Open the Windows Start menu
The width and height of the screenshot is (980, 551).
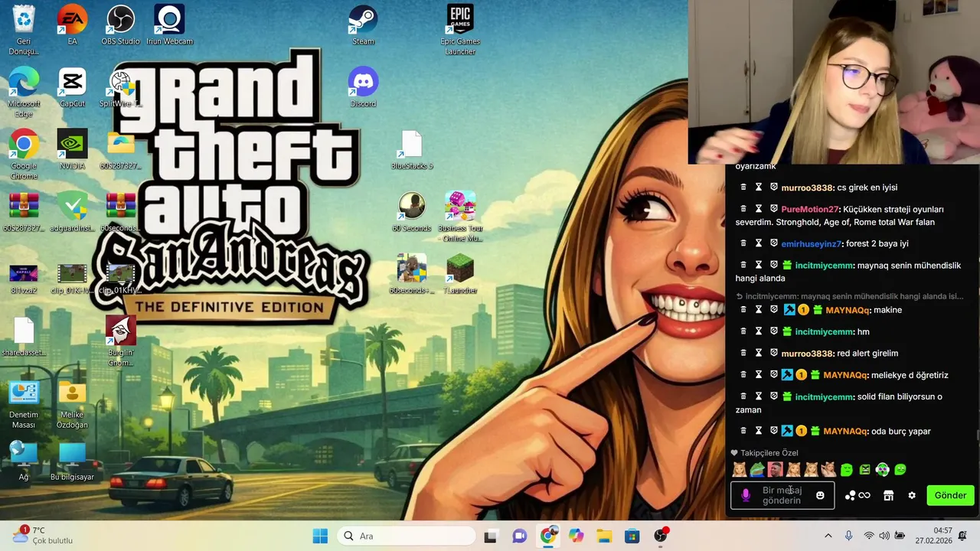(x=320, y=536)
